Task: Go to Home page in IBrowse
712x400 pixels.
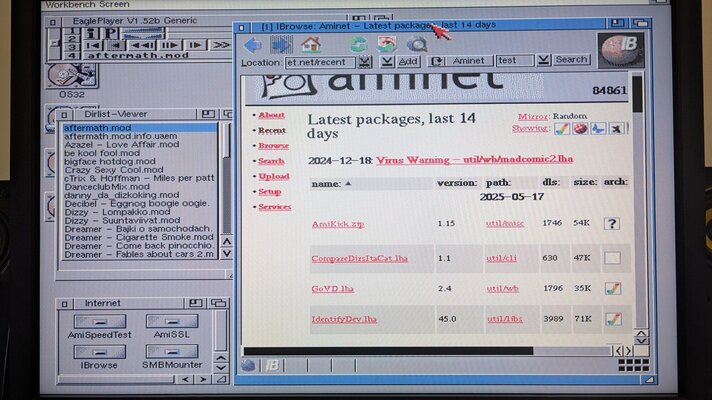Action: pyautogui.click(x=311, y=45)
